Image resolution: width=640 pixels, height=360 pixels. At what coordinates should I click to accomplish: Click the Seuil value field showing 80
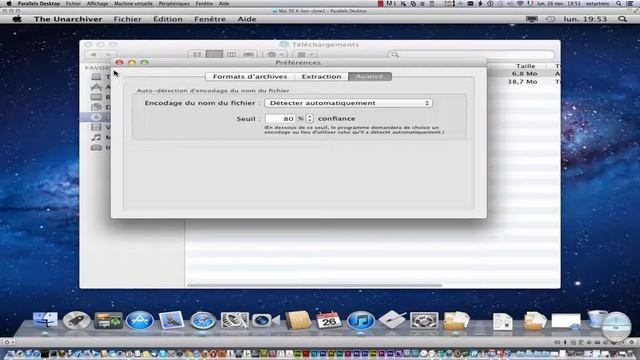280,118
